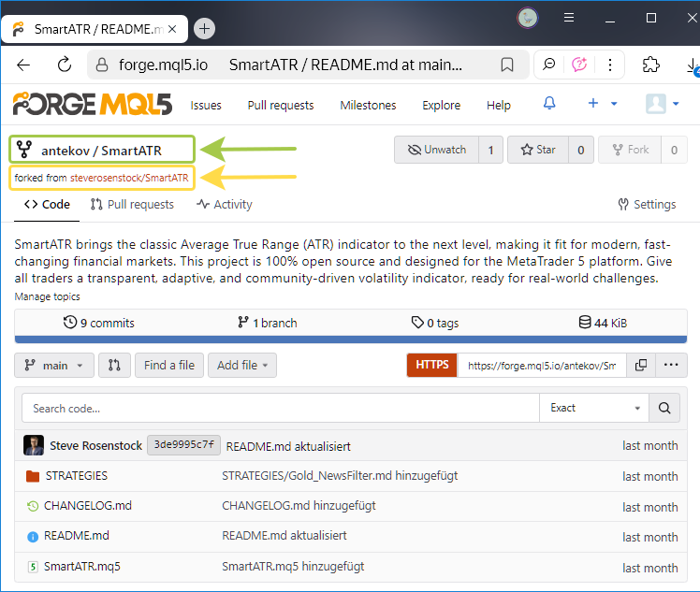View the 0 tags list
The width and height of the screenshot is (700, 592).
(435, 323)
